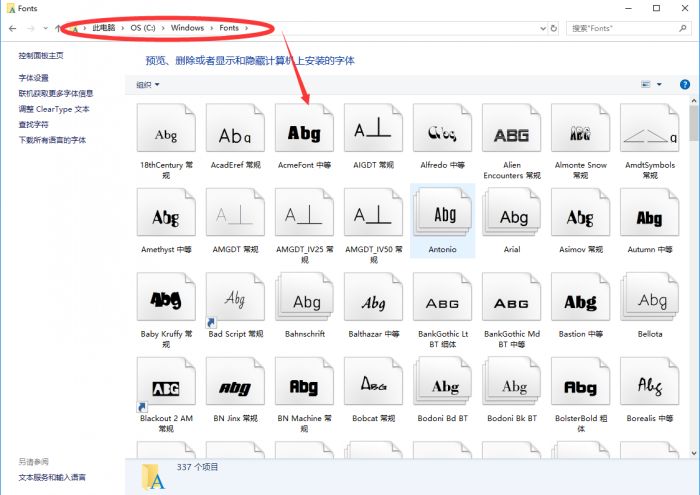Select the 18thCentury font icon
700x495 pixels.
pyautogui.click(x=166, y=128)
